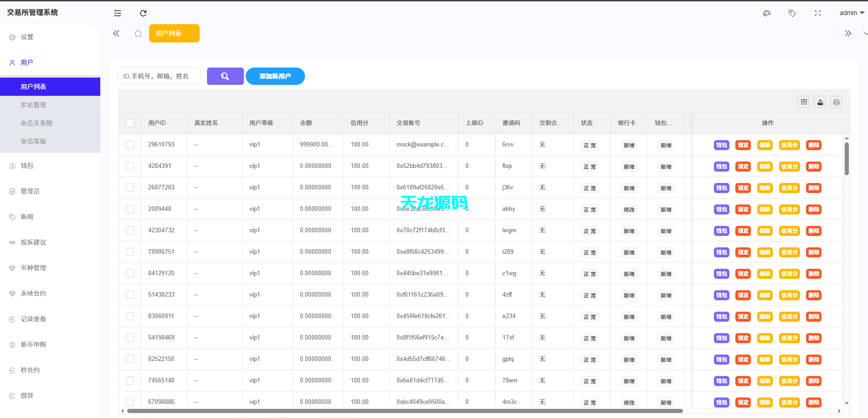Image resolution: width=868 pixels, height=418 pixels.
Task: Print the user list with printer icon
Action: click(x=836, y=102)
